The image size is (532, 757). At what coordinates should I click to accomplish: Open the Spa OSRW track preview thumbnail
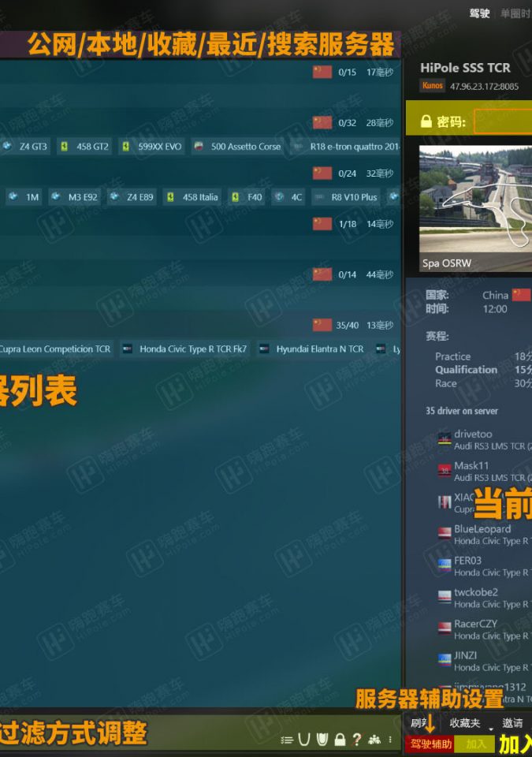(x=475, y=208)
